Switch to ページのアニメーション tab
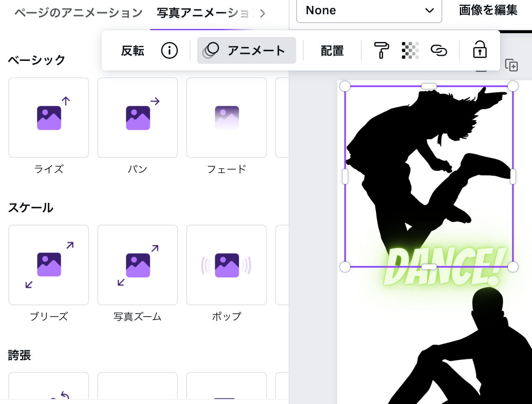532x404 pixels. [78, 13]
